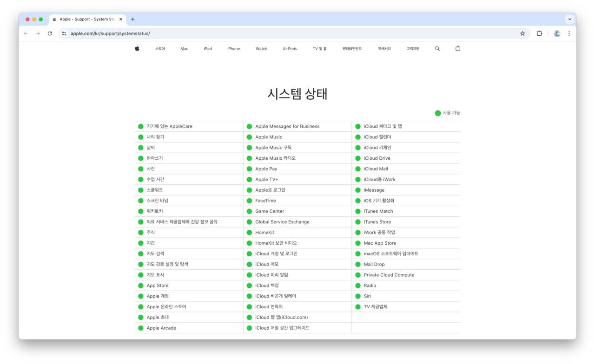This screenshot has width=595, height=364.
Task: Open the iPad menu item
Action: pyautogui.click(x=208, y=49)
